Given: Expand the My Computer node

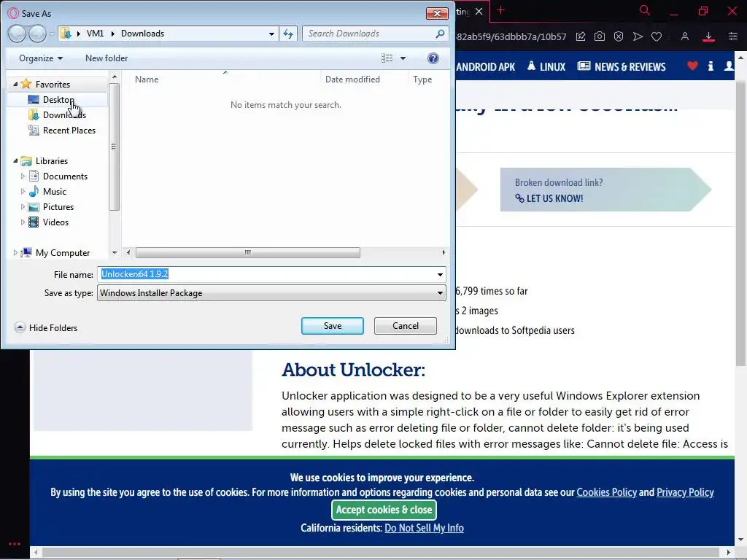Looking at the screenshot, I should (15, 253).
